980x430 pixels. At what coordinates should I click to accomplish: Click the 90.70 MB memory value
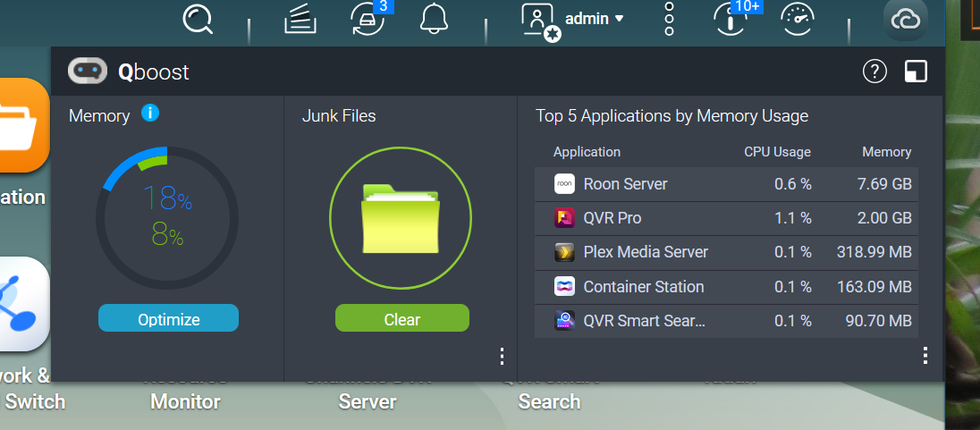(878, 321)
